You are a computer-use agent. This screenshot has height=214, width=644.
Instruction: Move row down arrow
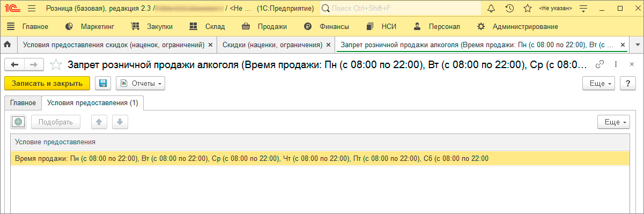pyautogui.click(x=120, y=122)
